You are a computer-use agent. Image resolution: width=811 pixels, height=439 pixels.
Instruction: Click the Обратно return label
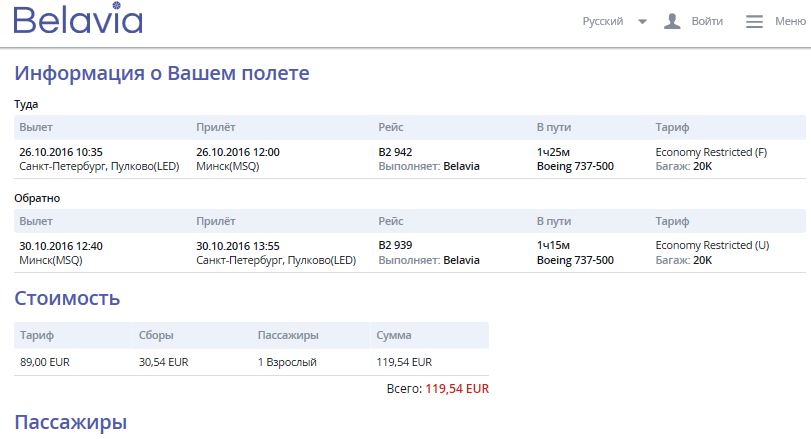[x=35, y=198]
